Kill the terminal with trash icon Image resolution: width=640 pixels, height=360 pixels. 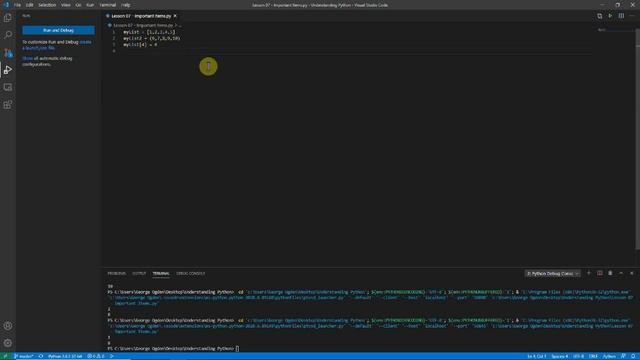pos(610,273)
